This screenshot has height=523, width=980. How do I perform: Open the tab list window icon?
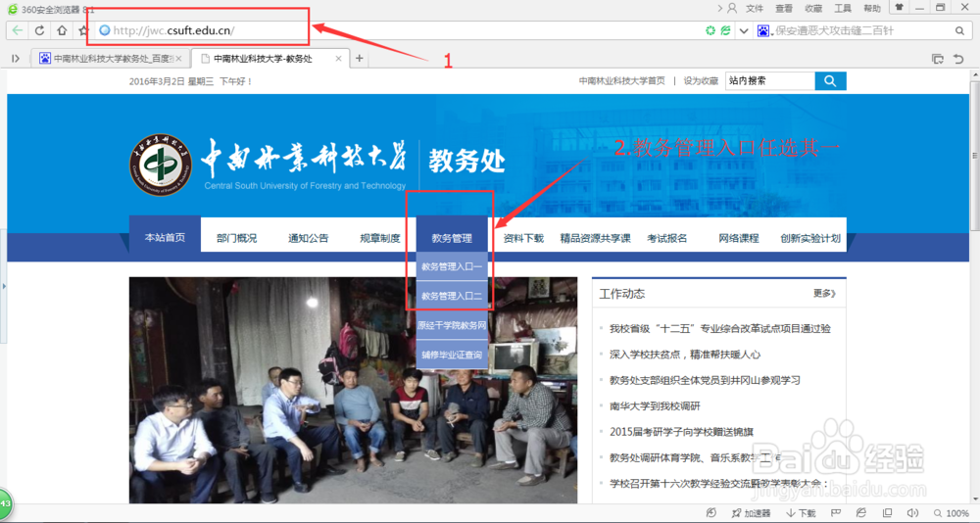pos(938,59)
